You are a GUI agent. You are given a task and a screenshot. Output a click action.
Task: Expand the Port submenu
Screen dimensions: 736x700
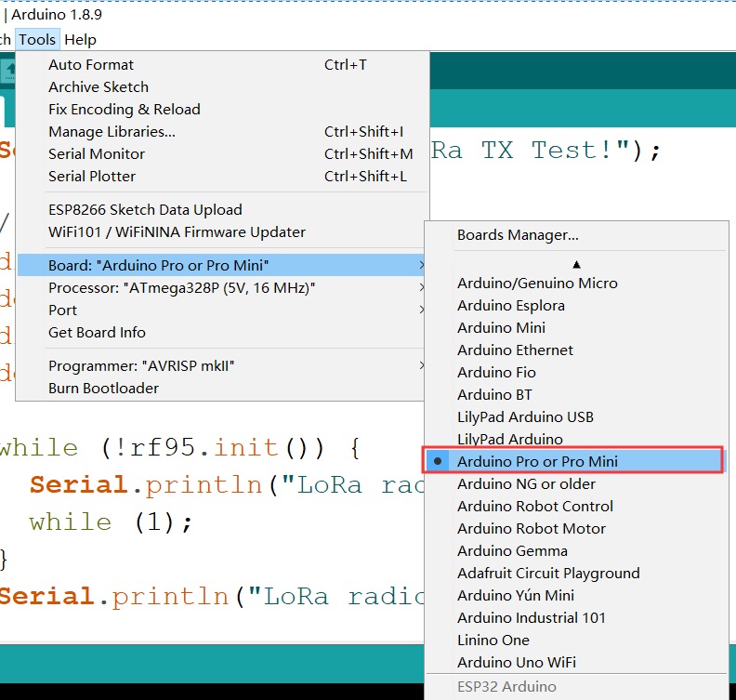(x=220, y=310)
